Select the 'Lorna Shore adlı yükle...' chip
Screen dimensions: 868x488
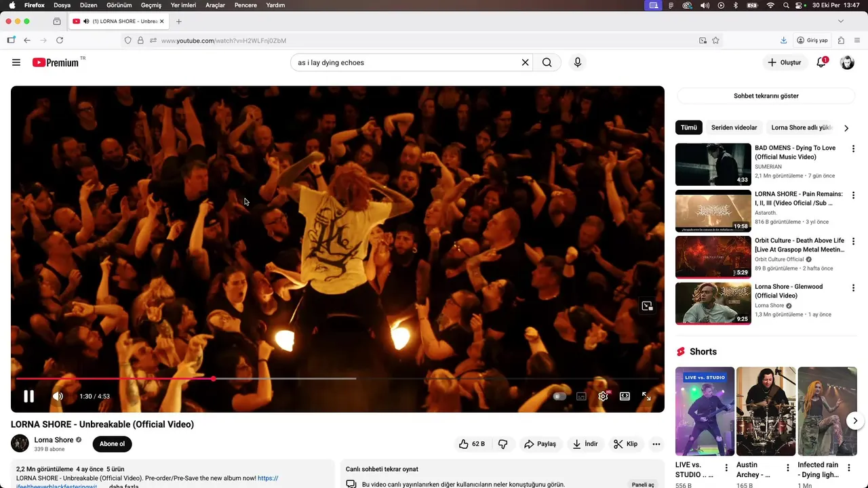pos(802,127)
